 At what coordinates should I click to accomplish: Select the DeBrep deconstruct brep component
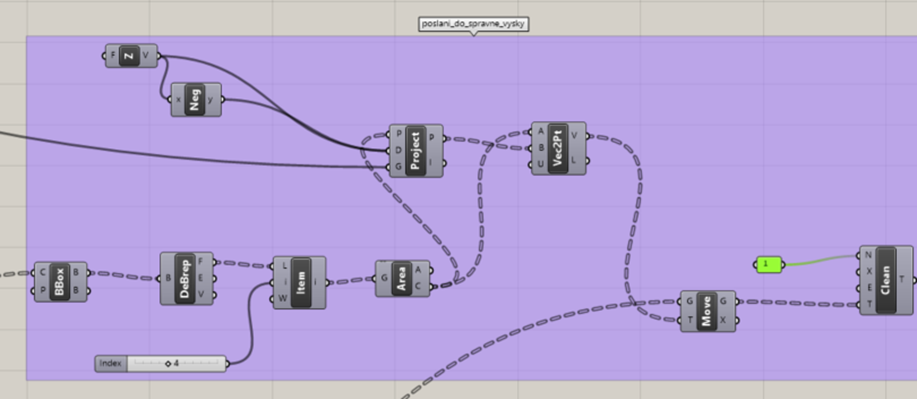[x=185, y=278]
